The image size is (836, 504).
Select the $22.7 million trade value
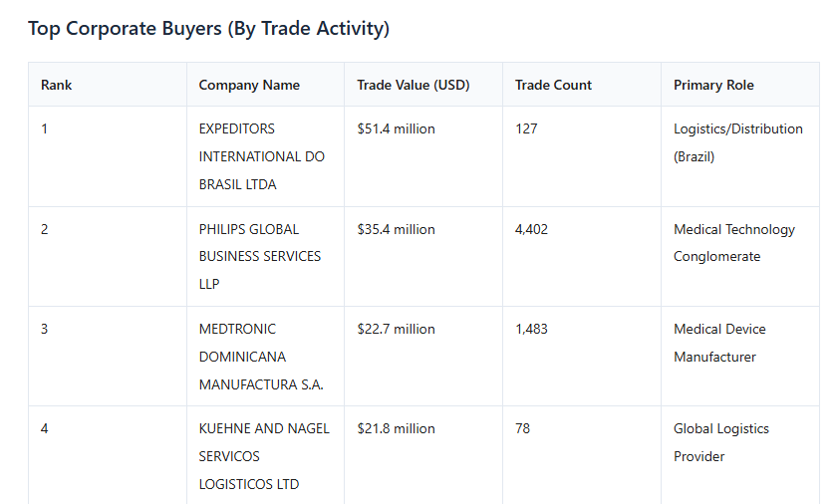click(397, 330)
